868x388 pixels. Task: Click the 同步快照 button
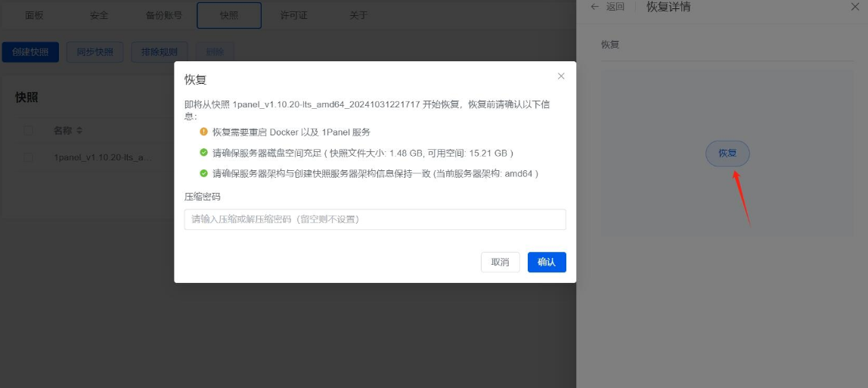click(95, 52)
